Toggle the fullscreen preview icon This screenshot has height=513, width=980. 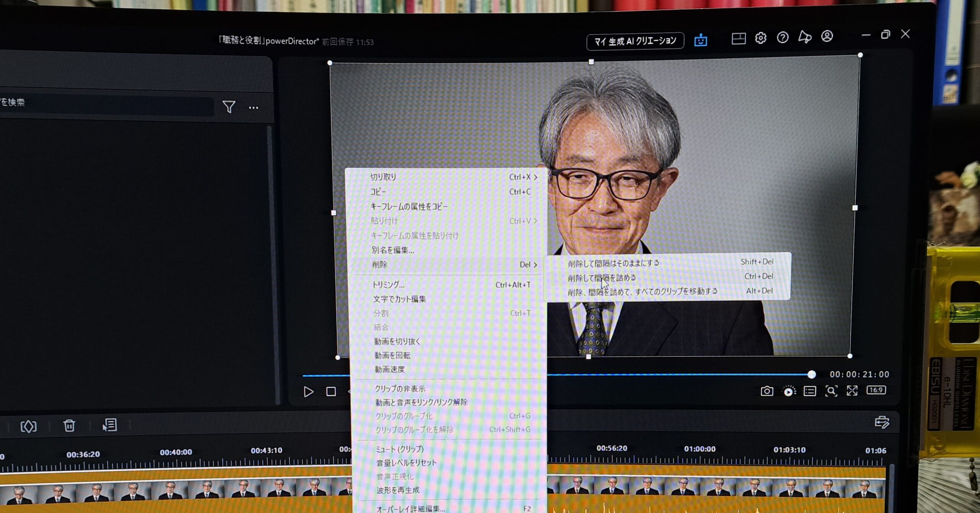tap(852, 390)
